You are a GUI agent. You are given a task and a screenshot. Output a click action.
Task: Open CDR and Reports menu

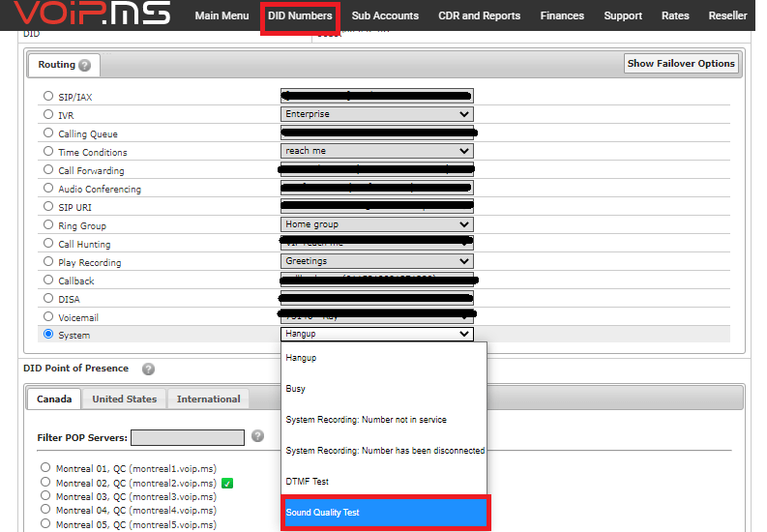pos(480,15)
